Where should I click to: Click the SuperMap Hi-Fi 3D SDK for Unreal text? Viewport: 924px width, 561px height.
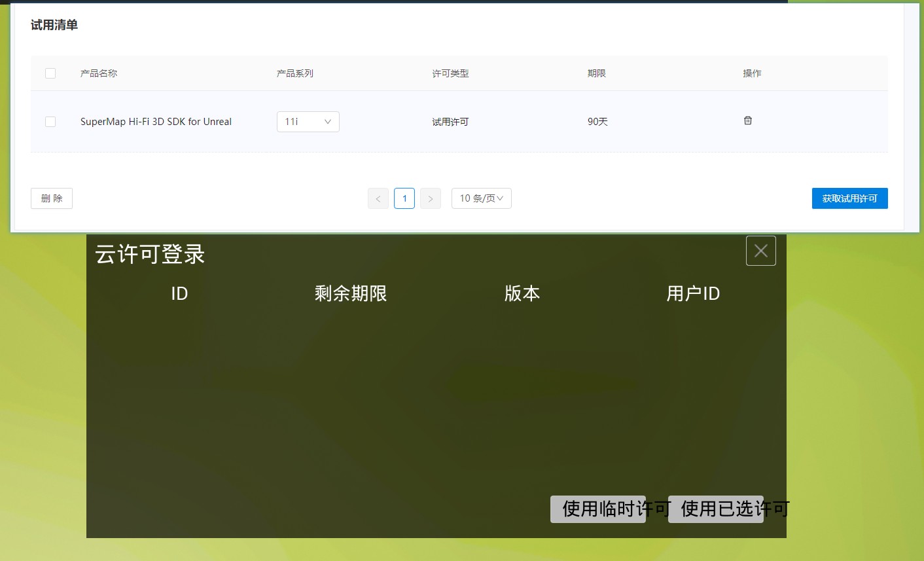156,122
